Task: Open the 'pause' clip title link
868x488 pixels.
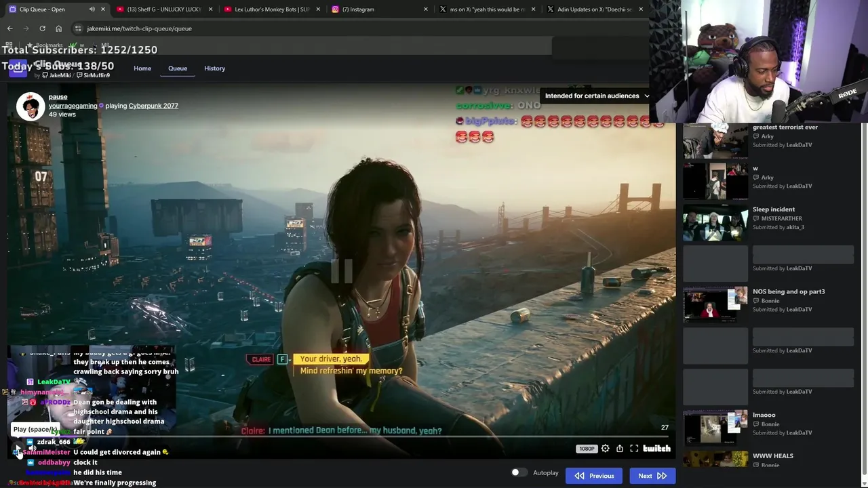Action: (58, 97)
